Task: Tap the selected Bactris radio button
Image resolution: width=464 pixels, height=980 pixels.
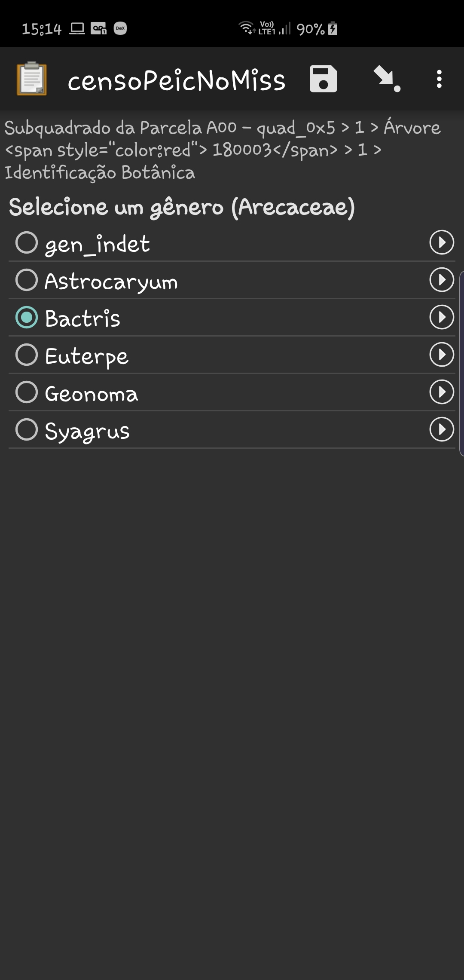Action: point(27,317)
